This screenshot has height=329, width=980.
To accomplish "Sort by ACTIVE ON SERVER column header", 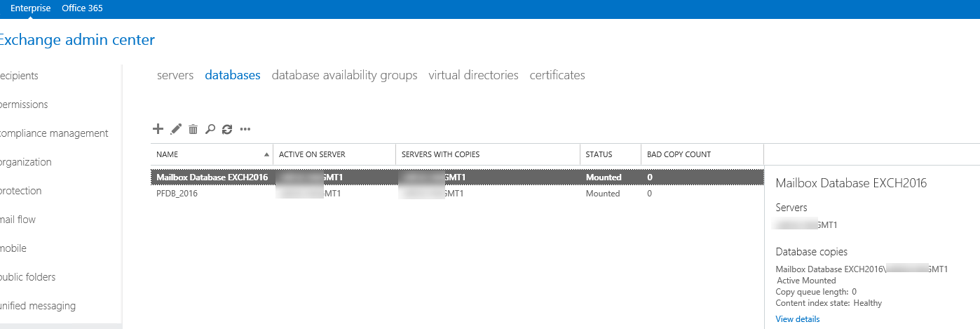I will [334, 154].
